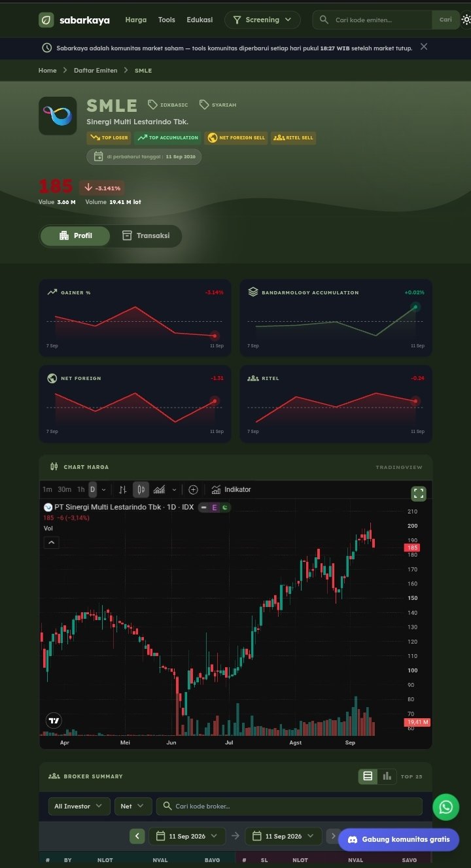The height and width of the screenshot is (868, 471).
Task: Go to Daftar Emiten breadcrumb
Action: [96, 70]
